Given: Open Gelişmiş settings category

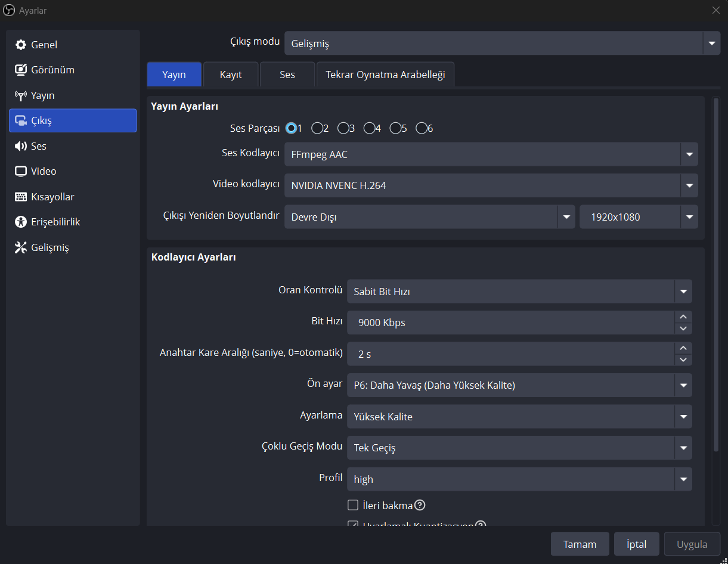Looking at the screenshot, I should [x=73, y=247].
